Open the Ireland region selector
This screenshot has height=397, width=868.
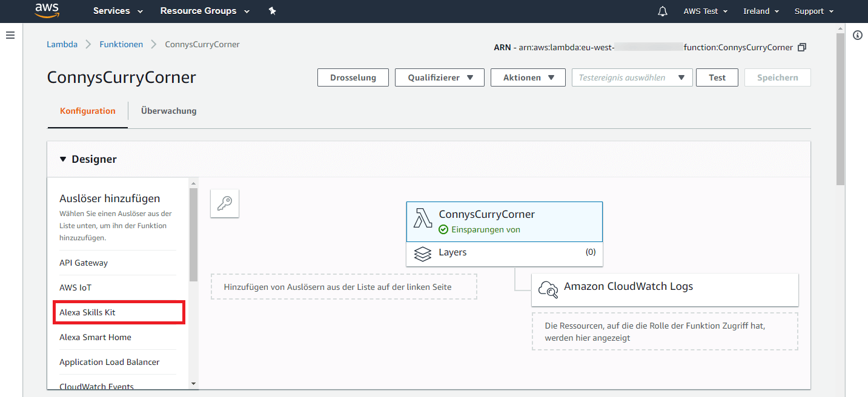761,11
